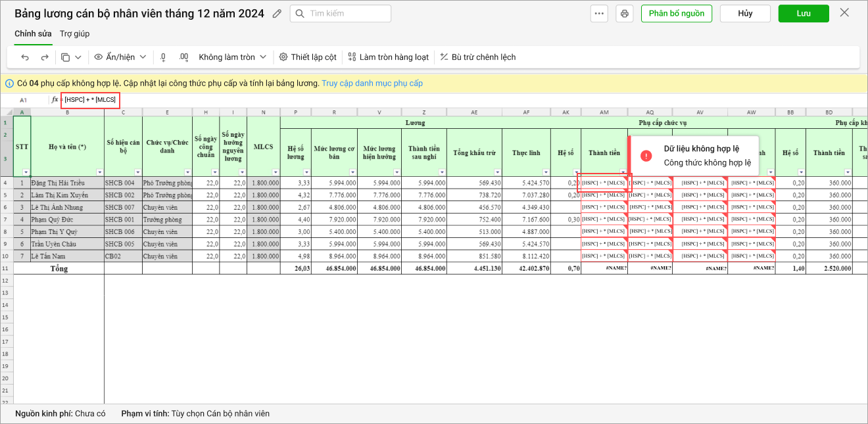This screenshot has height=424, width=868.
Task: Open the Ẩn/hiện show-hide dropdown
Action: pyautogui.click(x=120, y=57)
